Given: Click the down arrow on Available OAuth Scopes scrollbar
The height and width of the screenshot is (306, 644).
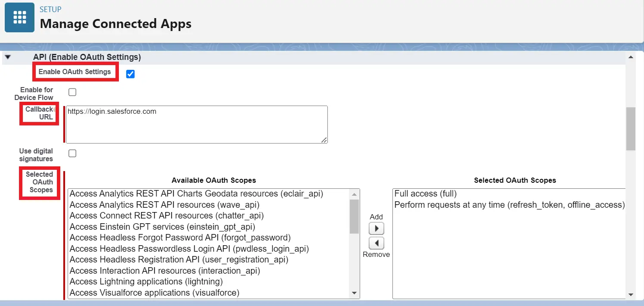Looking at the screenshot, I should (x=355, y=293).
